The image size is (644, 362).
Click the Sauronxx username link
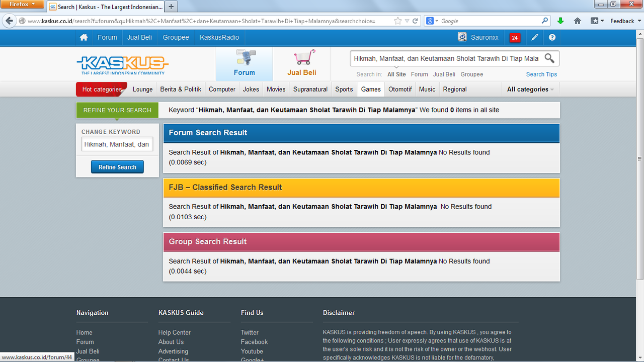tap(485, 37)
